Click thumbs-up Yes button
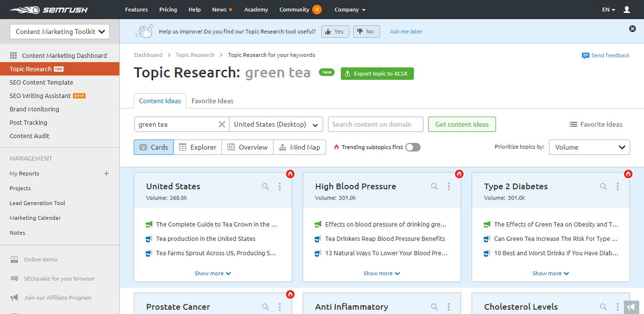644x314 pixels. pyautogui.click(x=335, y=32)
